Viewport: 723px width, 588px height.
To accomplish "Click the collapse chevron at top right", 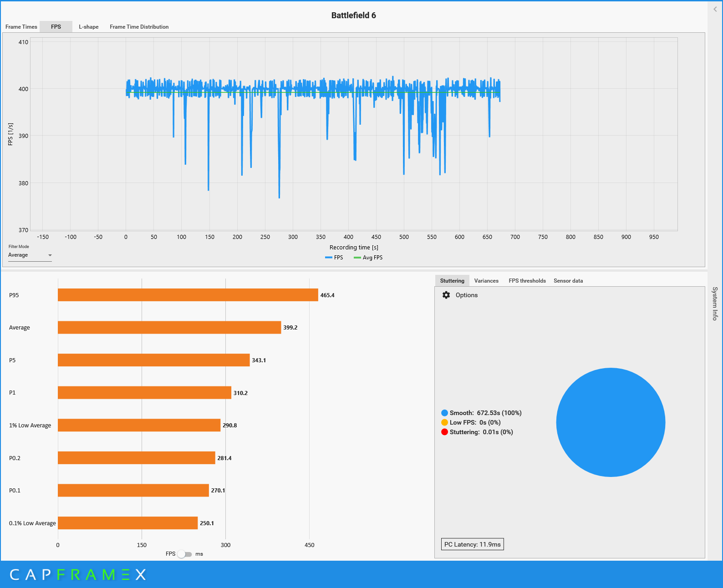I will click(715, 9).
